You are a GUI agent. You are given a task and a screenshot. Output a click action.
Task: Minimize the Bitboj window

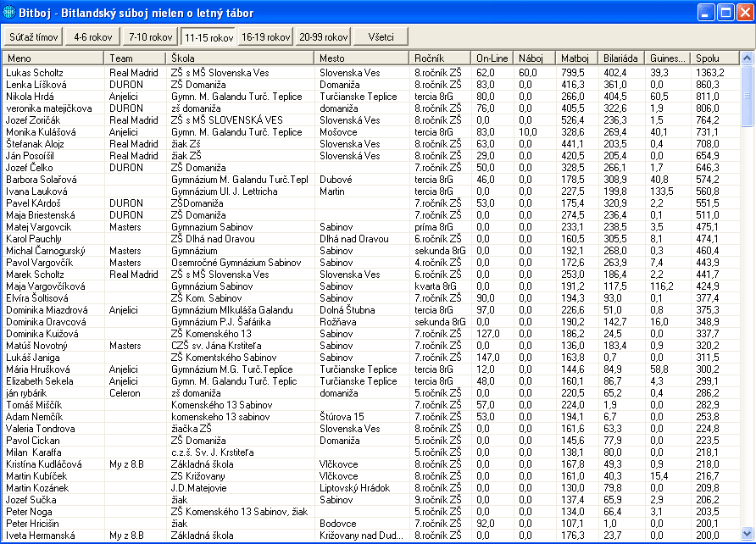point(707,13)
